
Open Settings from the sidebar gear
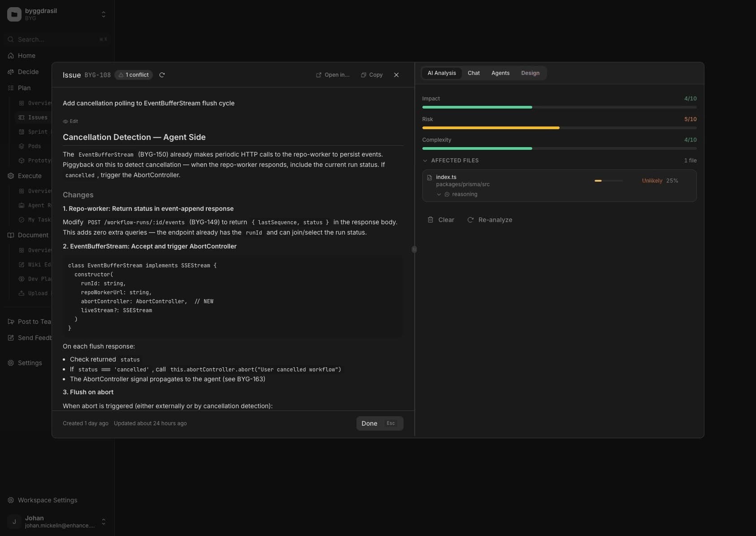click(11, 363)
